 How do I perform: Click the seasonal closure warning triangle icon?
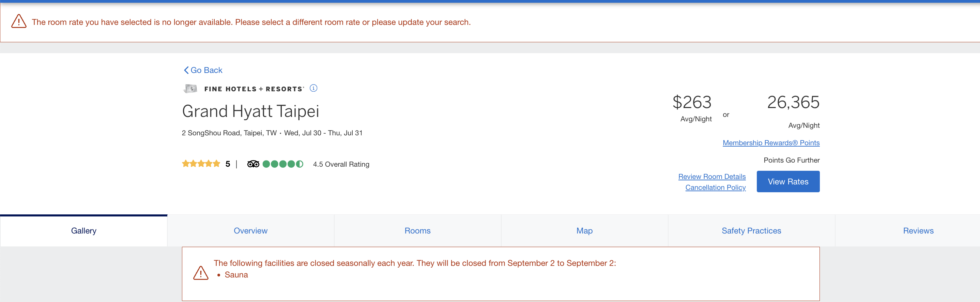(200, 273)
